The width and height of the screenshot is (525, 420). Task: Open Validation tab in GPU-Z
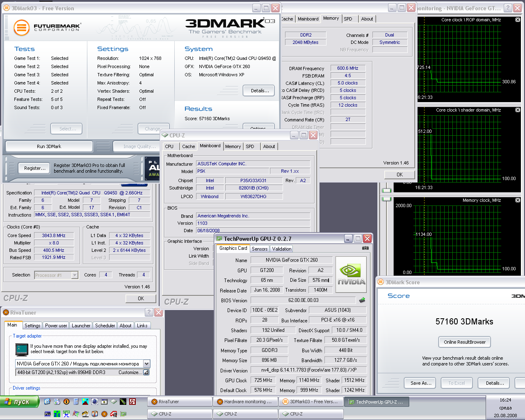point(282,249)
